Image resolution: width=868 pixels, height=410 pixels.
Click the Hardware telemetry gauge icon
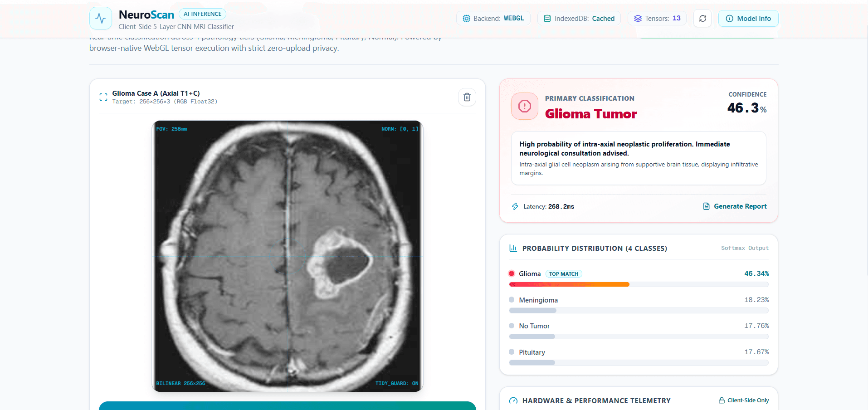pyautogui.click(x=513, y=400)
